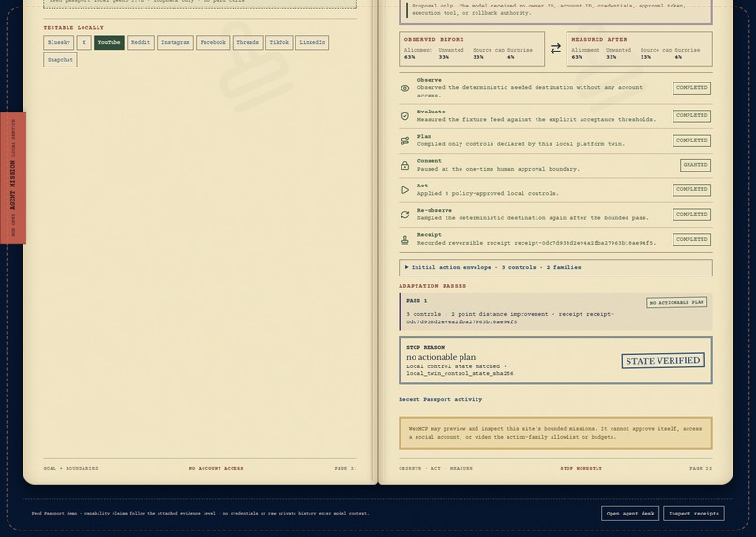
Task: Click the STATE VERIFIED stamp
Action: pos(663,361)
